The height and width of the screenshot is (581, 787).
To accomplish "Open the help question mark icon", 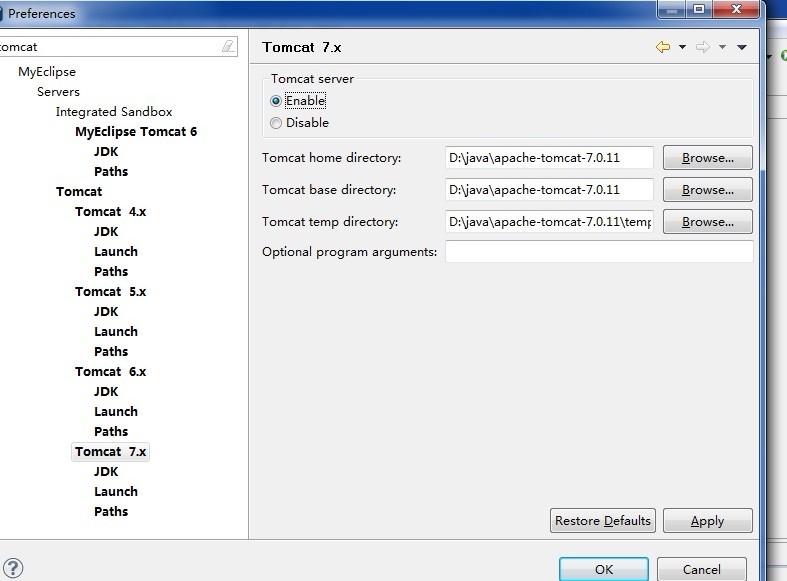I will tap(13, 568).
